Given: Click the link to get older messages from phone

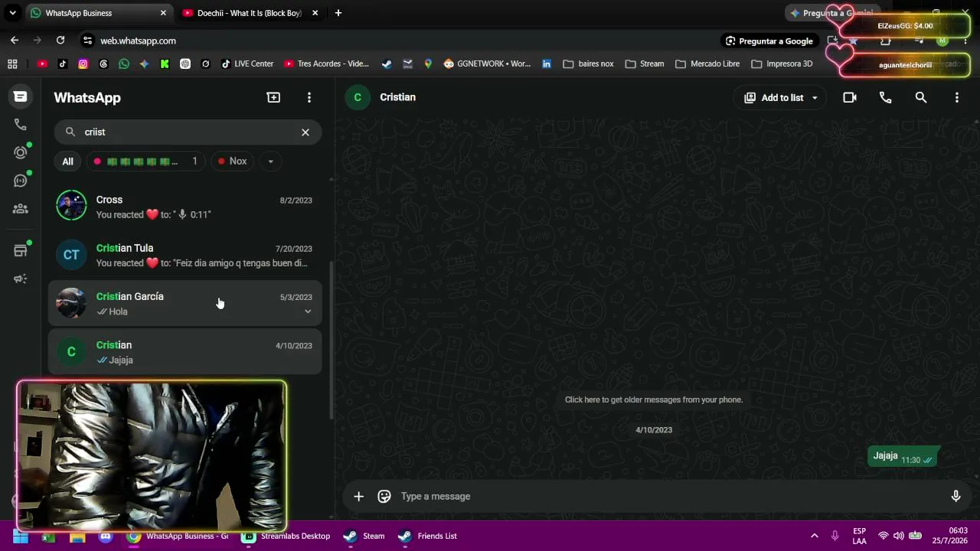Looking at the screenshot, I should 654,399.
